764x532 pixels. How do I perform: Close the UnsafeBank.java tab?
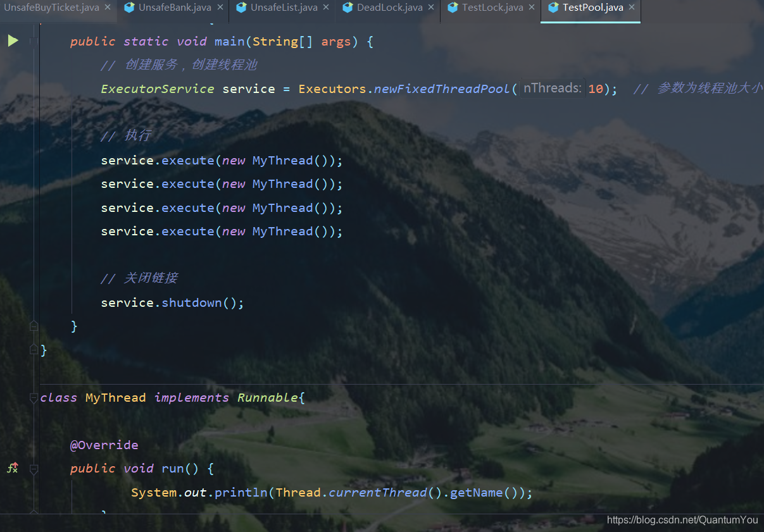point(220,8)
